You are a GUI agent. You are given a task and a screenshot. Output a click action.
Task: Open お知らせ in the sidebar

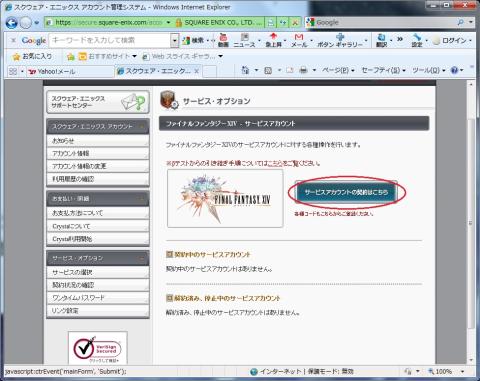pyautogui.click(x=98, y=141)
